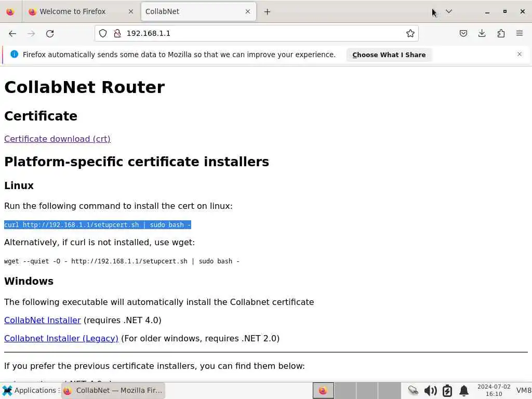This screenshot has width=532, height=399.
Task: Expand the list all tabs chevron
Action: (449, 11)
